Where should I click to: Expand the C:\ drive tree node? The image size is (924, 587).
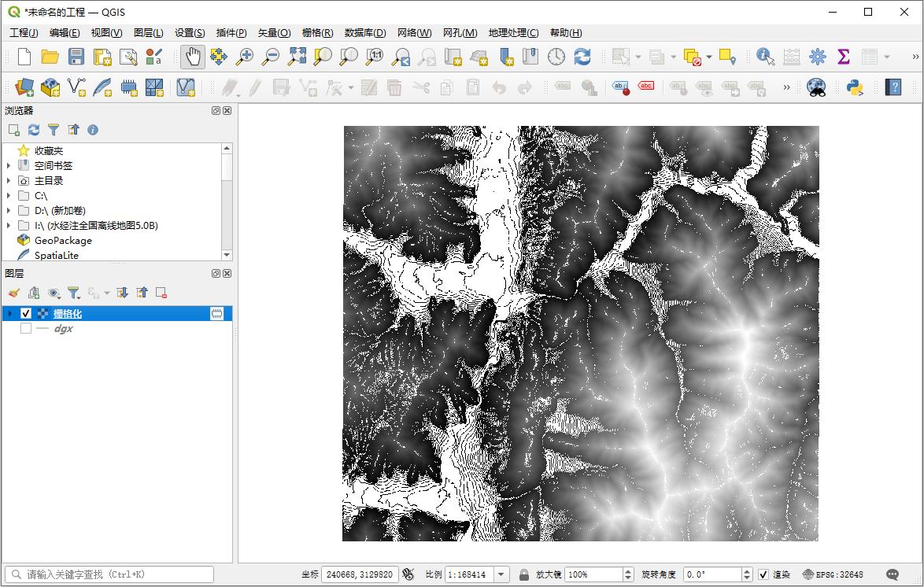click(9, 196)
